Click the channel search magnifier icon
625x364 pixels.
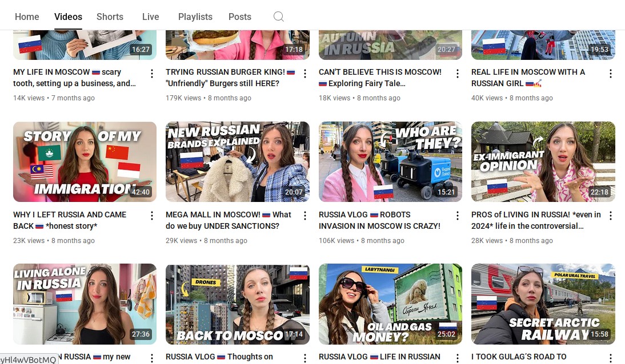tap(278, 17)
